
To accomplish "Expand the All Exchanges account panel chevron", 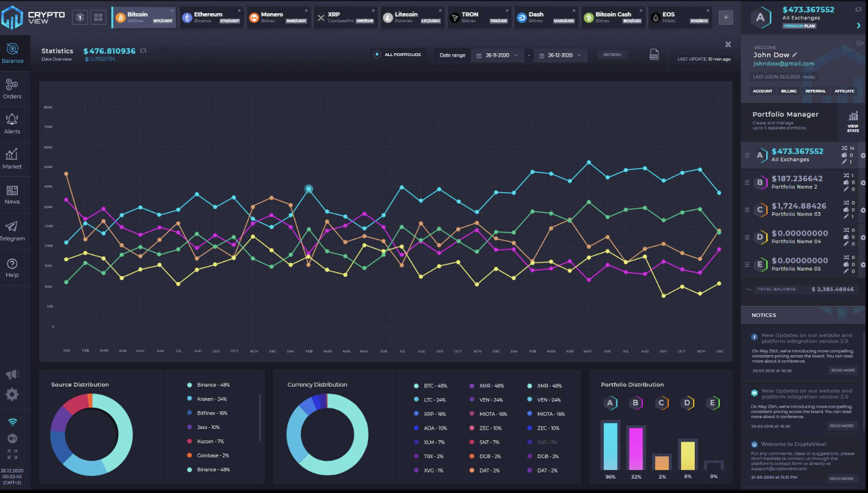I will 858,26.
